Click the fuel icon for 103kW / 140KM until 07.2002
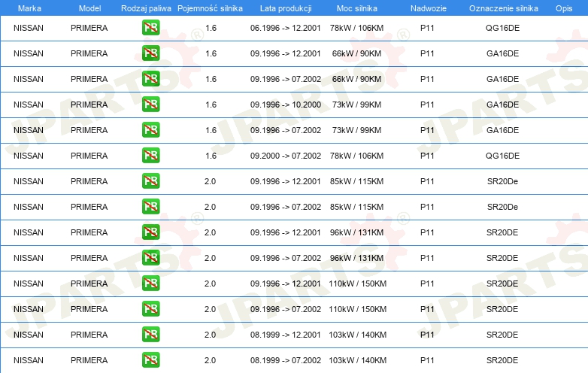This screenshot has height=373, width=588. coord(150,361)
